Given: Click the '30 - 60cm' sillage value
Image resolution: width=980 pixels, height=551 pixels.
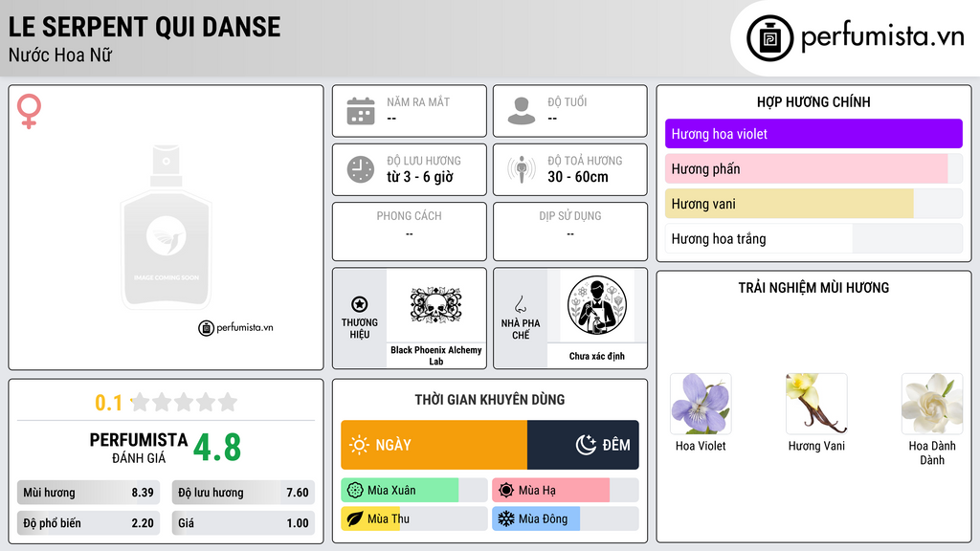Looking at the screenshot, I should pos(578,177).
